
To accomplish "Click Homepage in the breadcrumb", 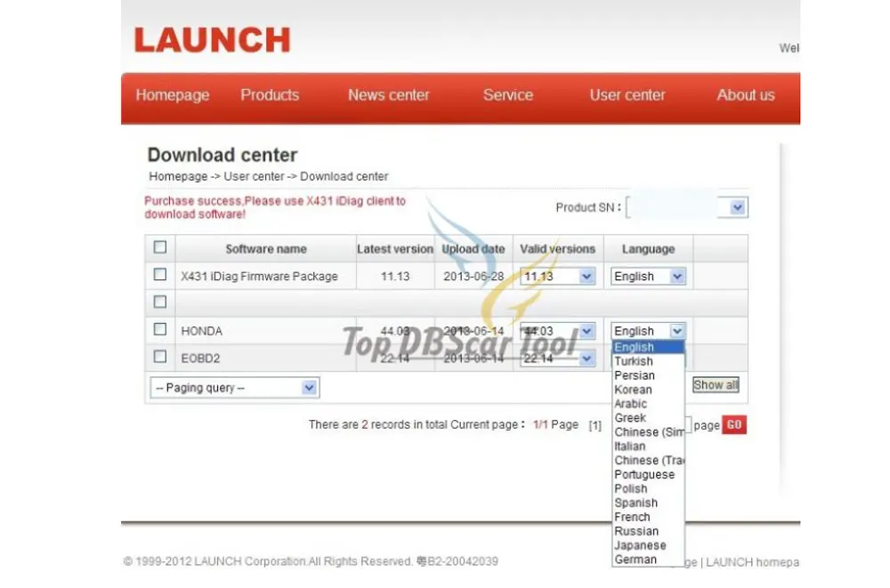I will click(178, 176).
